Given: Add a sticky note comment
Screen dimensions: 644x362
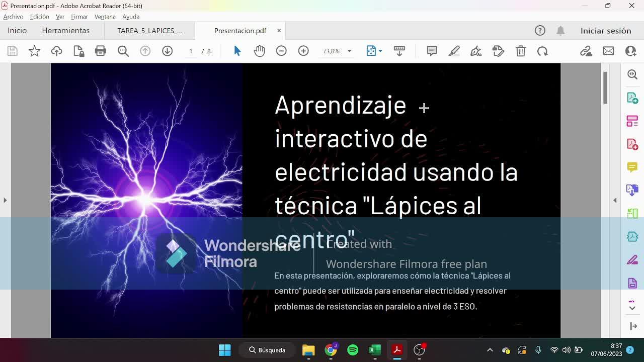Looking at the screenshot, I should (x=432, y=51).
